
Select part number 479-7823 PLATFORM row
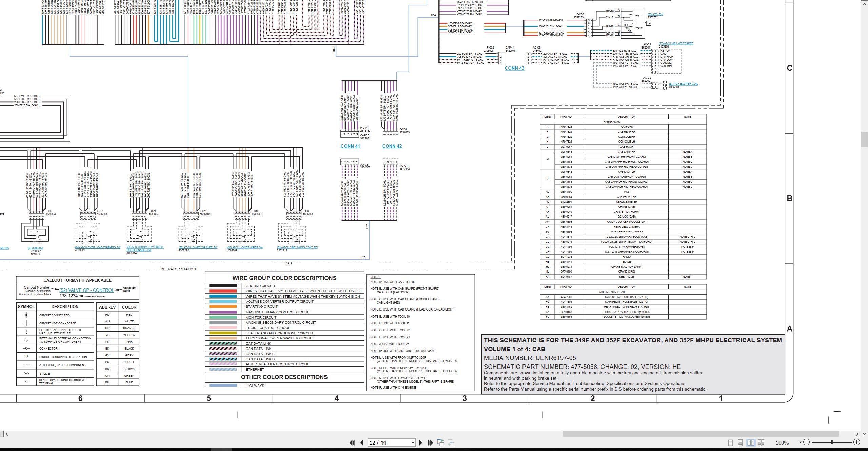point(623,127)
